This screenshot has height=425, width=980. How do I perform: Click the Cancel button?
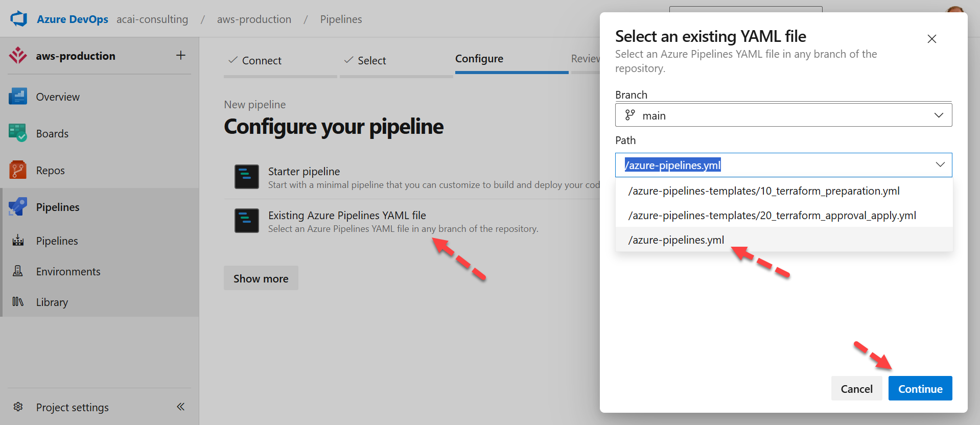pyautogui.click(x=857, y=389)
